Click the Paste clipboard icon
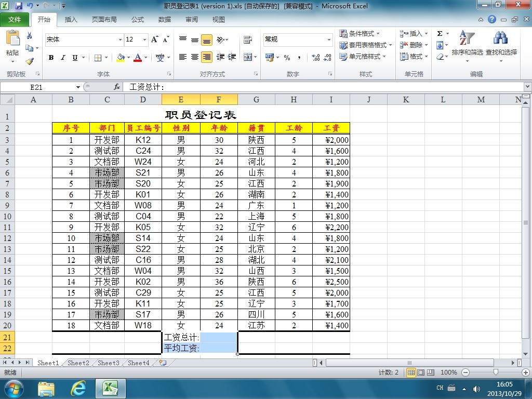This screenshot has height=399, width=532. click(x=13, y=38)
